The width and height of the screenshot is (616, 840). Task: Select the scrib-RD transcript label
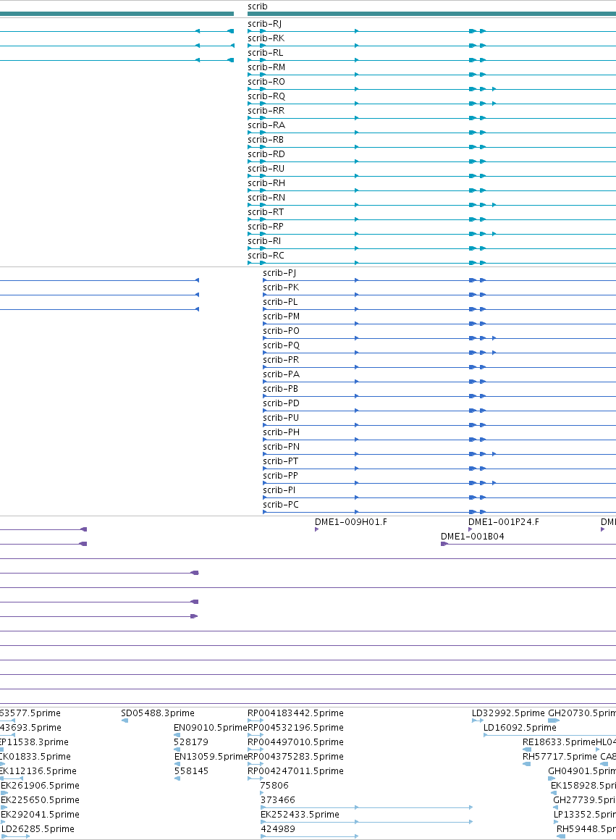click(x=266, y=154)
